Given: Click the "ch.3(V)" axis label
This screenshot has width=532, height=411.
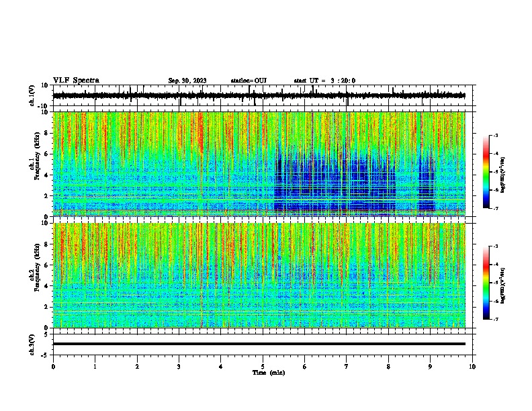Looking at the screenshot, I should (x=32, y=345).
